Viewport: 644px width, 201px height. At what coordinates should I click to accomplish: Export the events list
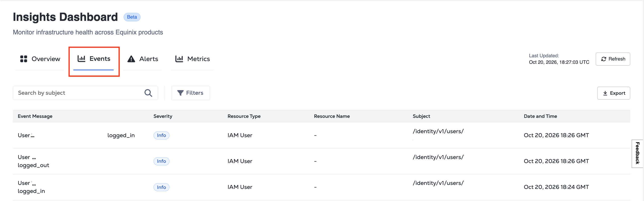click(x=614, y=93)
